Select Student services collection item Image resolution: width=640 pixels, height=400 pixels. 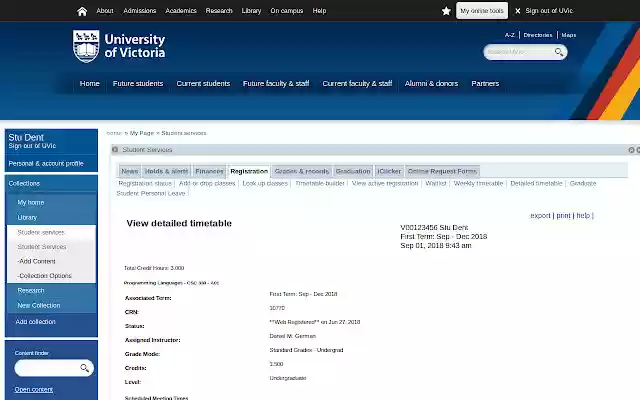[x=41, y=233]
